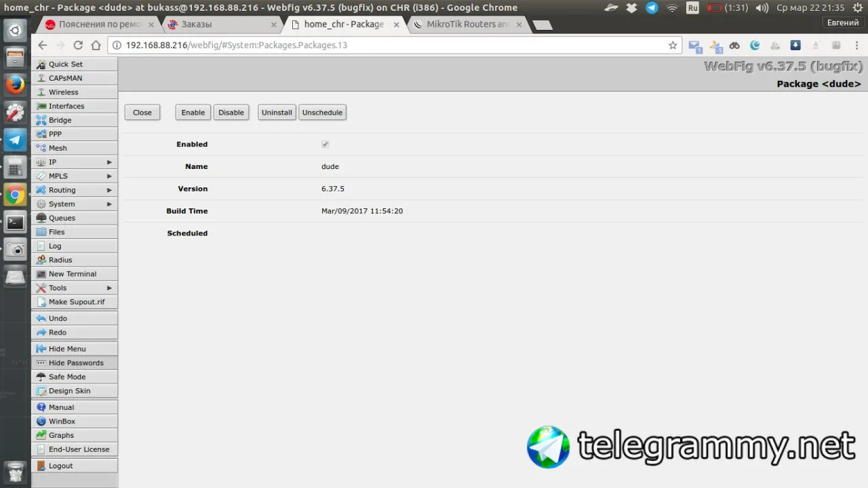
Task: Switch to the MikroTik Routers browser tab
Action: (x=468, y=24)
